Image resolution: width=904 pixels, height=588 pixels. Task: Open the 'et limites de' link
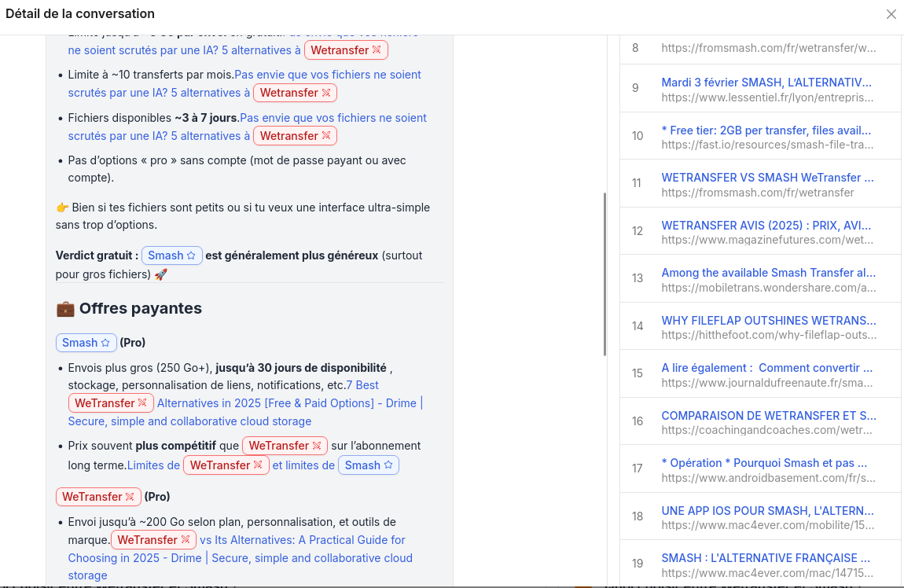304,465
